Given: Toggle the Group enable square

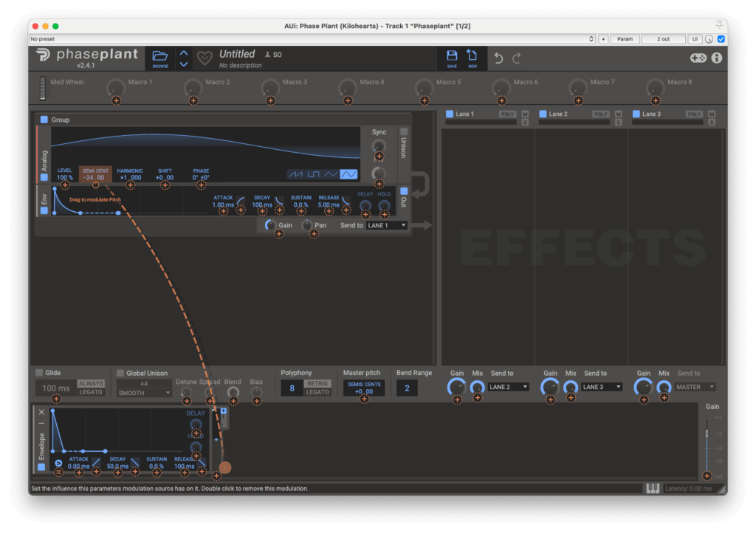Looking at the screenshot, I should pos(44,120).
